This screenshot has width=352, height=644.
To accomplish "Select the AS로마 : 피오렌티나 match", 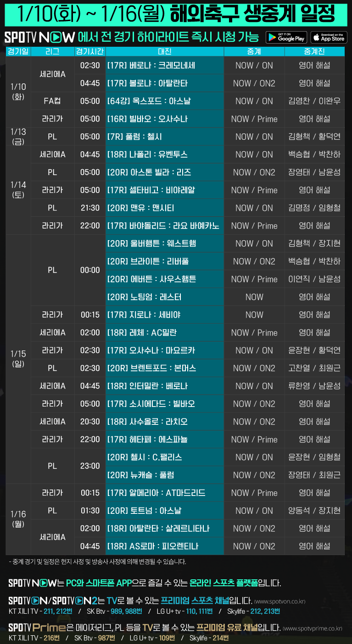I will (x=164, y=546).
